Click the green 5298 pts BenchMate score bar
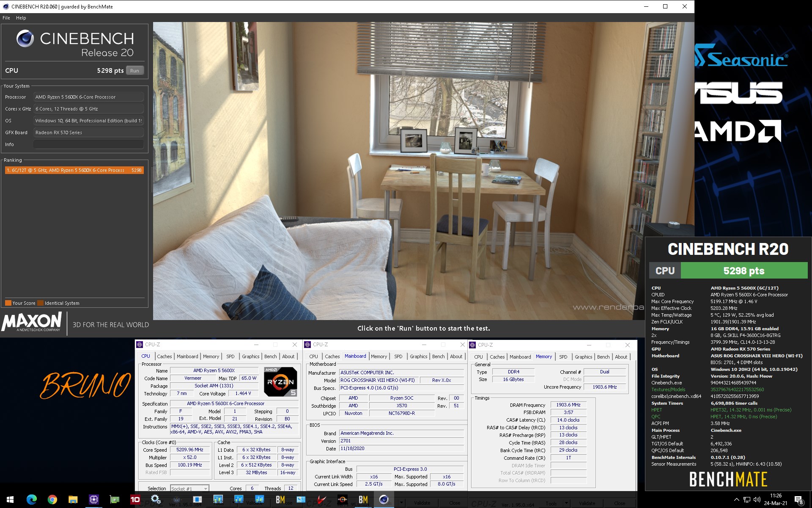The height and width of the screenshot is (508, 812). [x=744, y=271]
